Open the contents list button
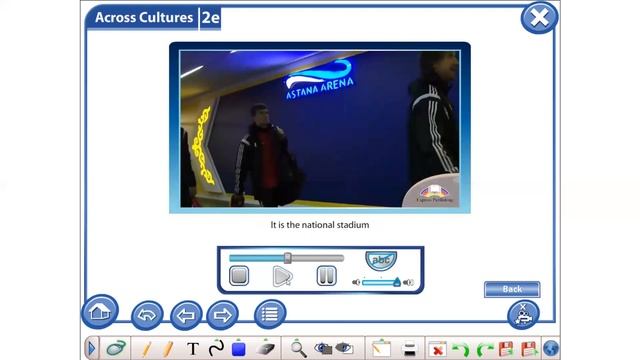 [270, 314]
